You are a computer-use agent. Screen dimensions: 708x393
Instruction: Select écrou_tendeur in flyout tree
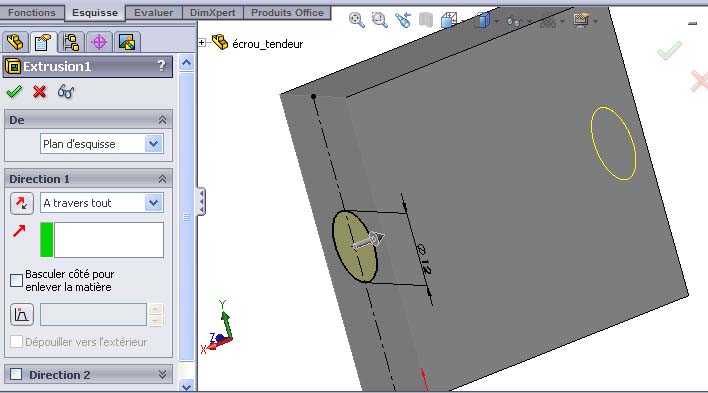[x=267, y=44]
